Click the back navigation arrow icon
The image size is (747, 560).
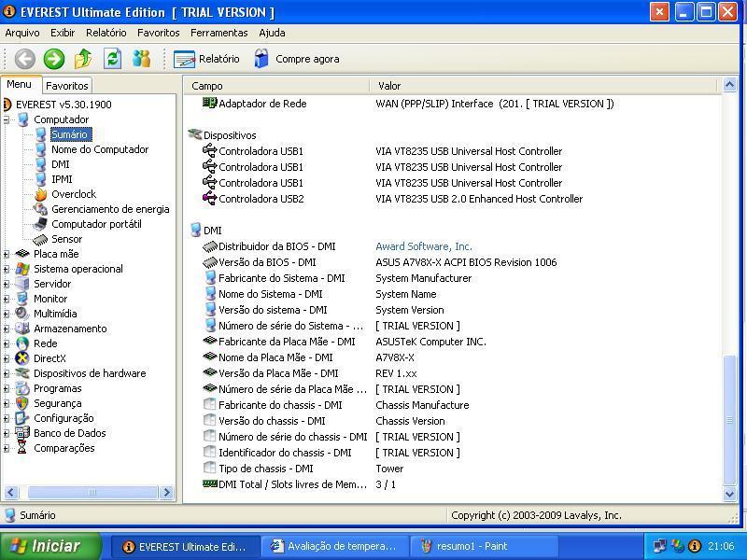(x=25, y=59)
